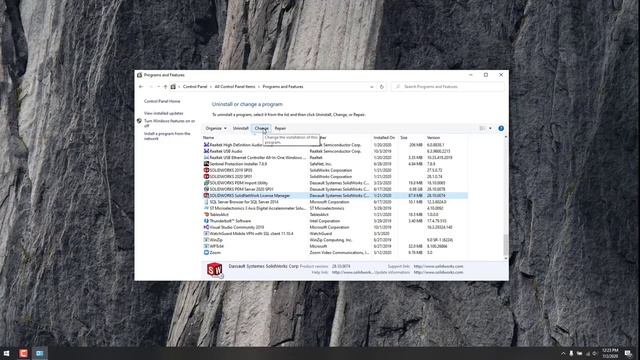
Task: Click the Programs and Features breadcrumb
Action: (x=283, y=87)
